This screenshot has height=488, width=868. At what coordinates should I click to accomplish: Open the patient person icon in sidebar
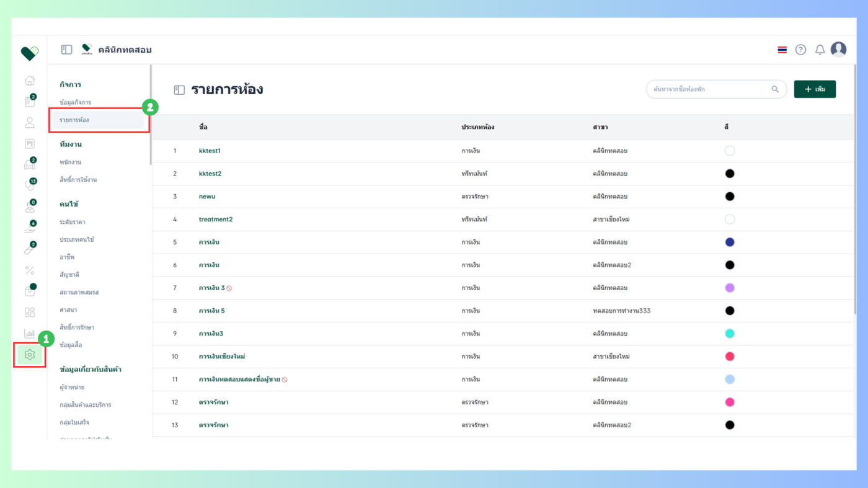click(29, 123)
